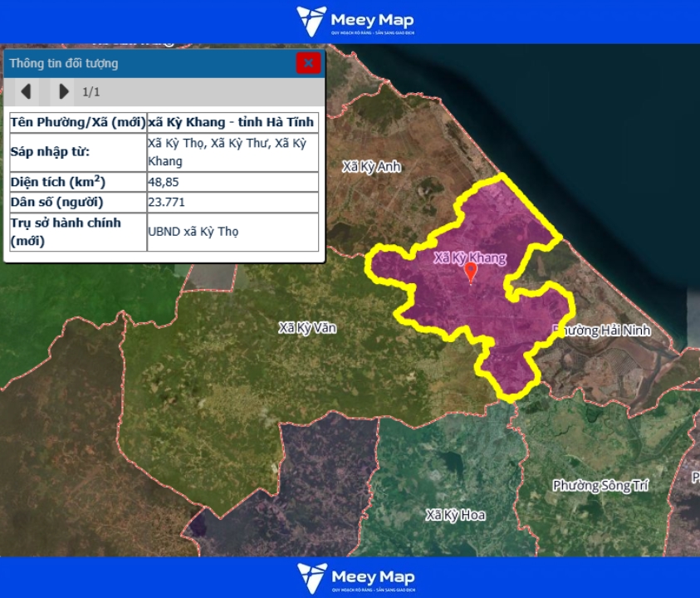Click the Thông tin đối tượng title bar
Screen dimensions: 700x598
pyautogui.click(x=149, y=63)
